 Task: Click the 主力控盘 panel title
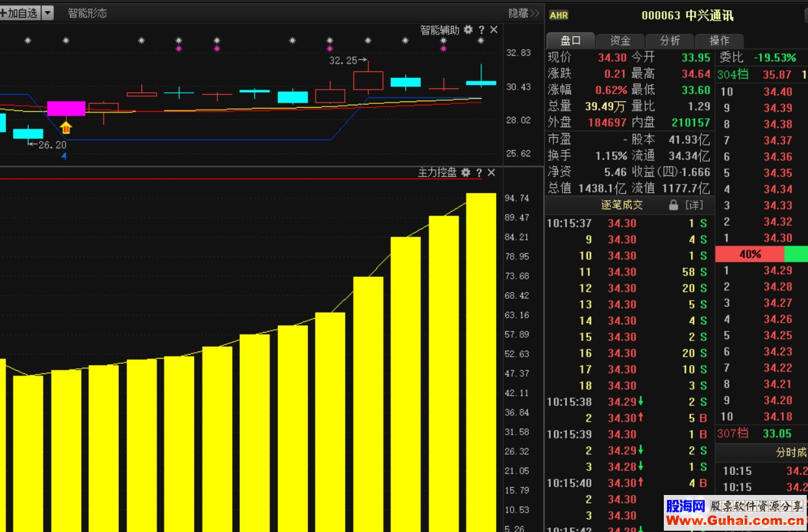(x=437, y=172)
